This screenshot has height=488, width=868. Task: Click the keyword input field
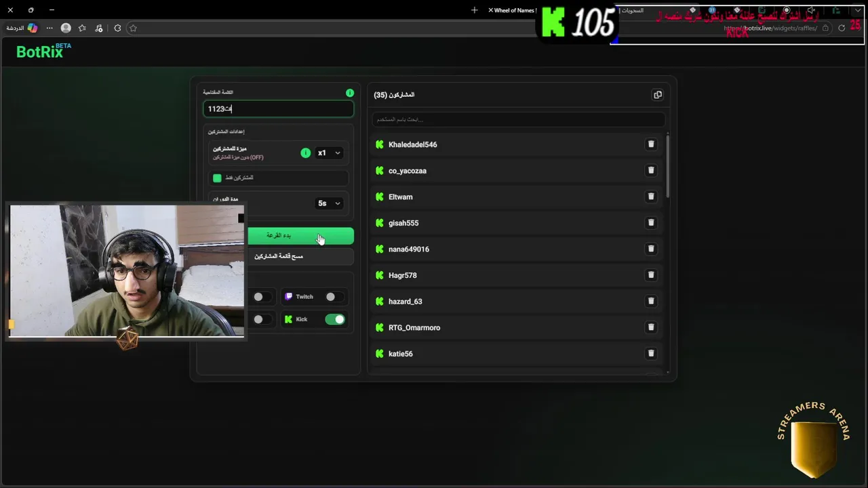pyautogui.click(x=278, y=108)
